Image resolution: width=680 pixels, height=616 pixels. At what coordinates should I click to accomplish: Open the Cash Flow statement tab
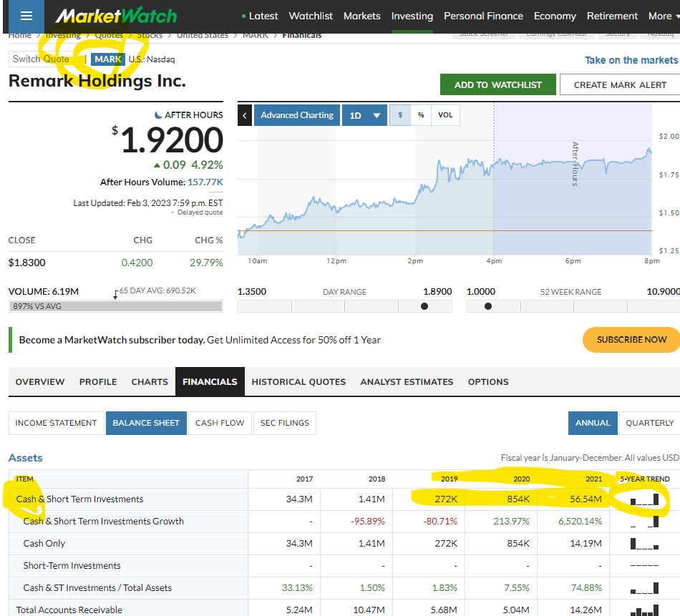[220, 423]
